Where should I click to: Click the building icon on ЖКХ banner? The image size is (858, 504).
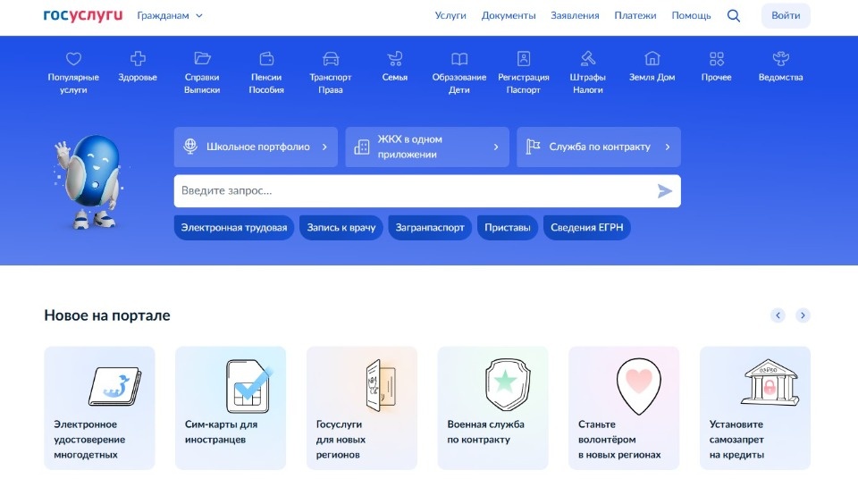362,147
